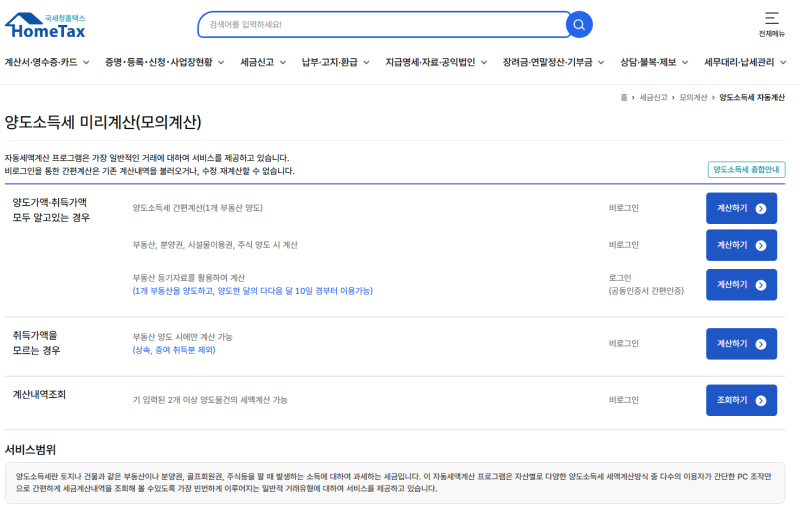Screen dimensions: 800x512
Task: Open the 계산서·영수증·카드 menu
Action: [x=41, y=62]
